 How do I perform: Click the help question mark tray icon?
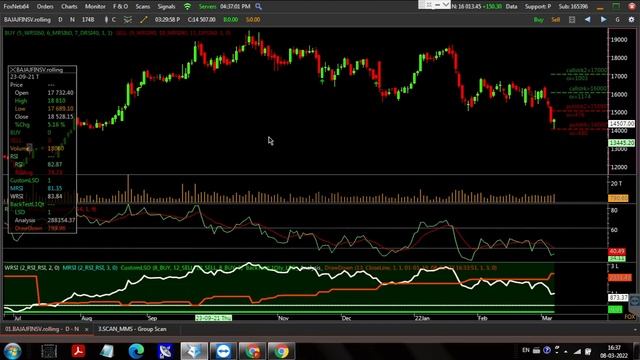tap(547, 350)
